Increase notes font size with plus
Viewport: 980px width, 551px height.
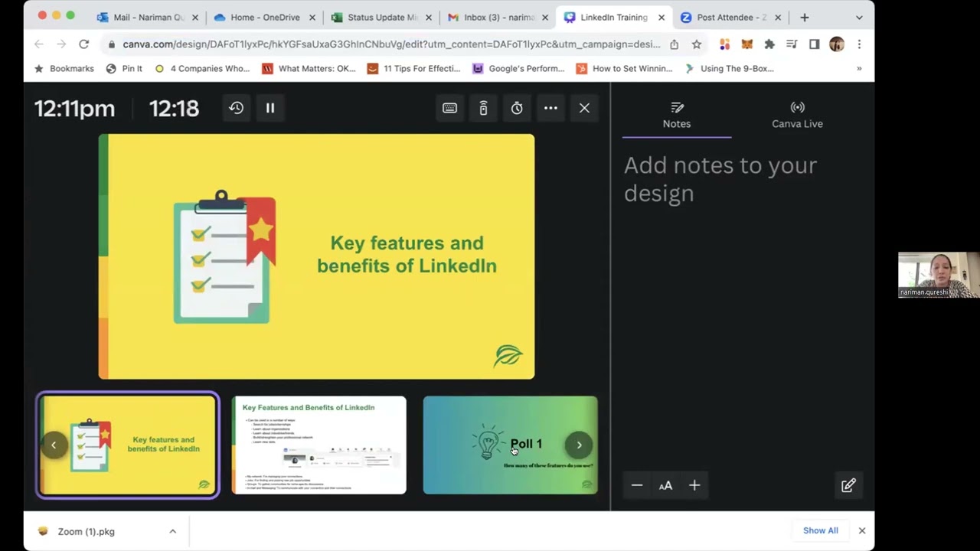tap(694, 485)
